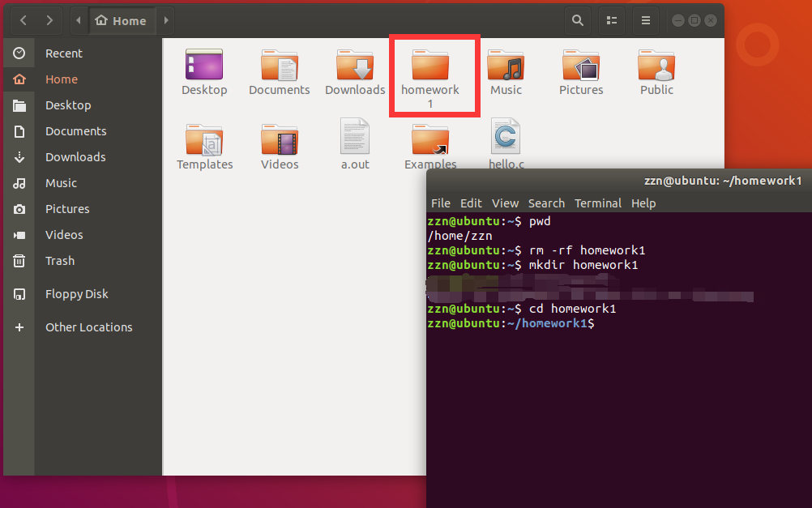Image resolution: width=812 pixels, height=508 pixels.
Task: Open Trash from the sidebar
Action: 83,260
